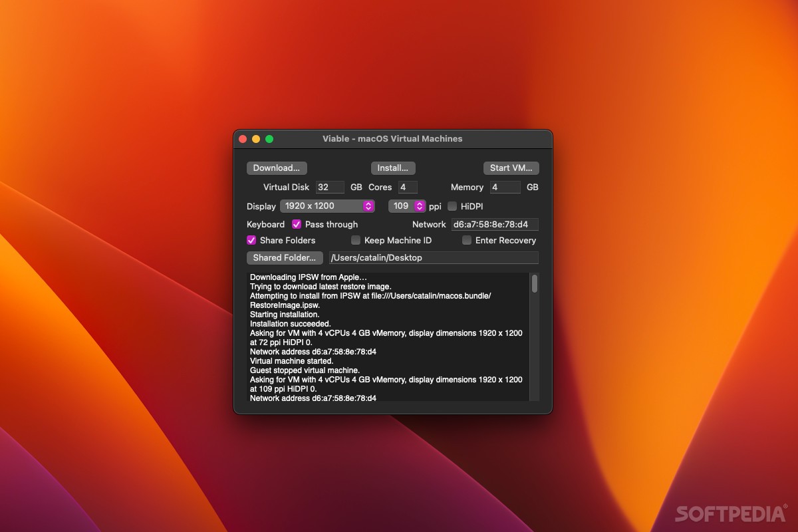The height and width of the screenshot is (532, 798).
Task: Click the Network MAC address field
Action: coord(495,225)
